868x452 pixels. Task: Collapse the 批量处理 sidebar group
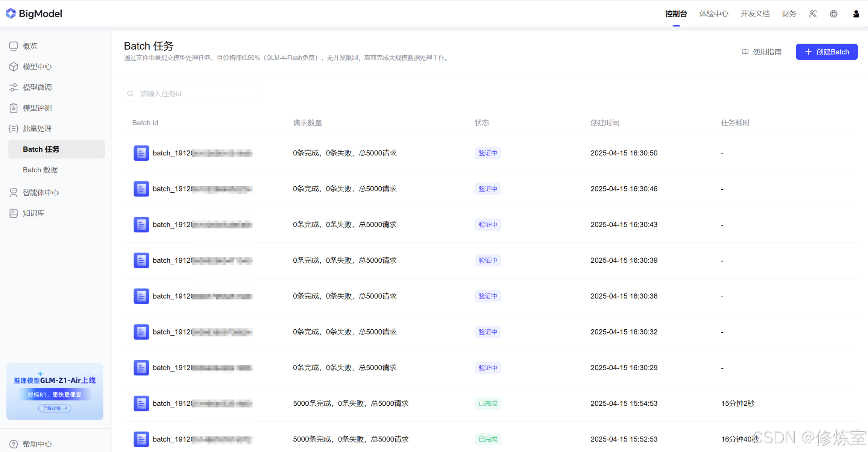point(37,129)
